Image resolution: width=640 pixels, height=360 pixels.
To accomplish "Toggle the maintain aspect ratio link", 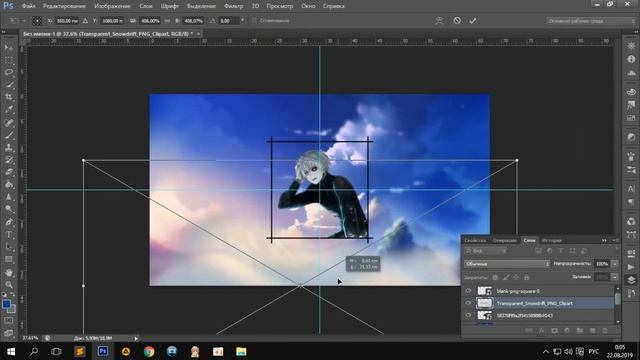I will 167,20.
